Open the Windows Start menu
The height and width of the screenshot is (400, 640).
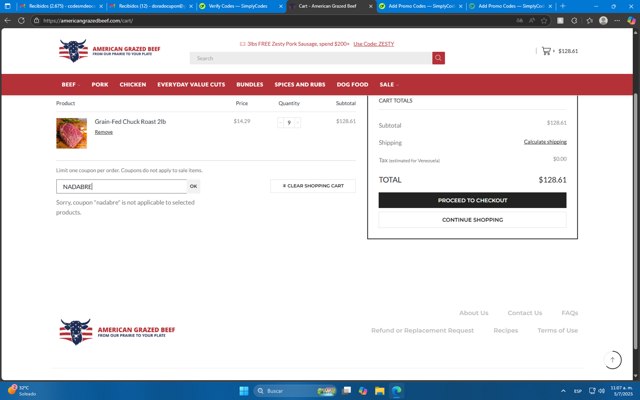click(244, 391)
